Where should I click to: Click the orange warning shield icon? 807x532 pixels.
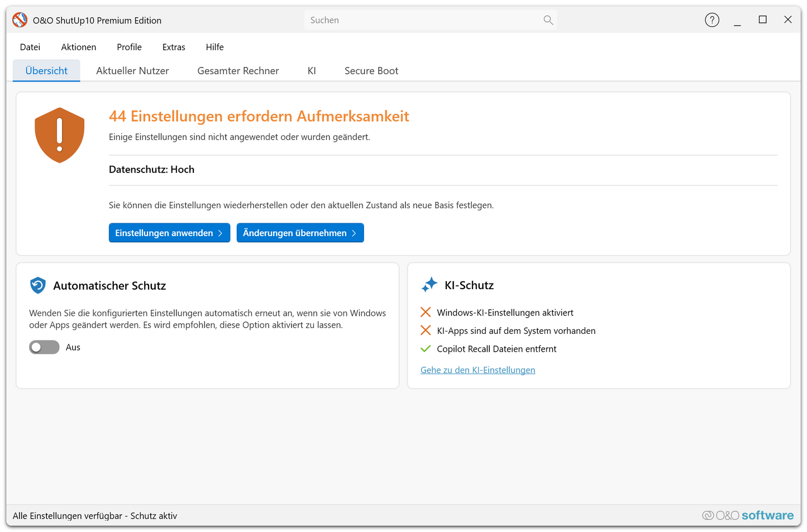(60, 135)
